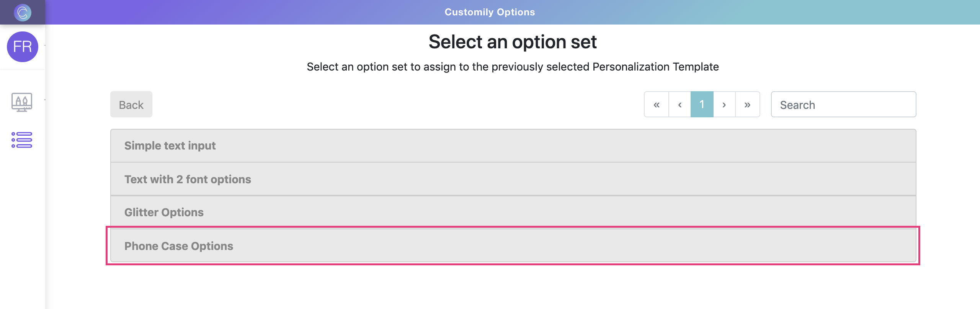Go to the next page
980x309 pixels.
click(724, 104)
